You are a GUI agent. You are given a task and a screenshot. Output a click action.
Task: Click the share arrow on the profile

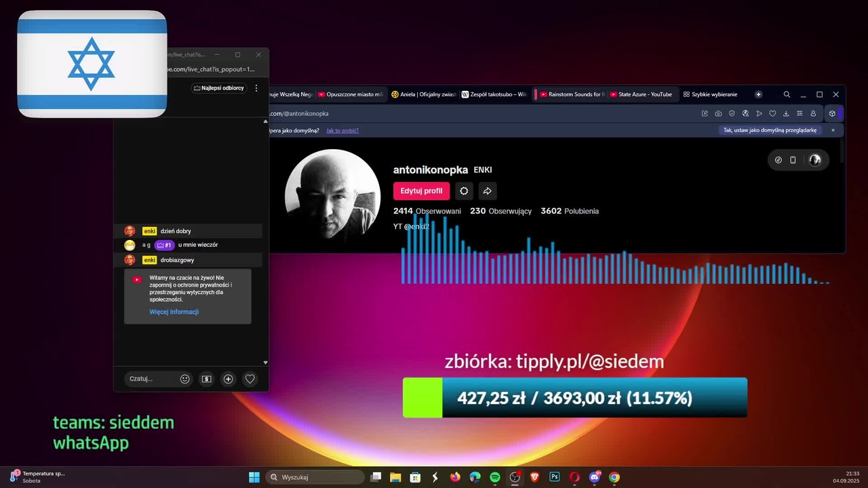[487, 191]
